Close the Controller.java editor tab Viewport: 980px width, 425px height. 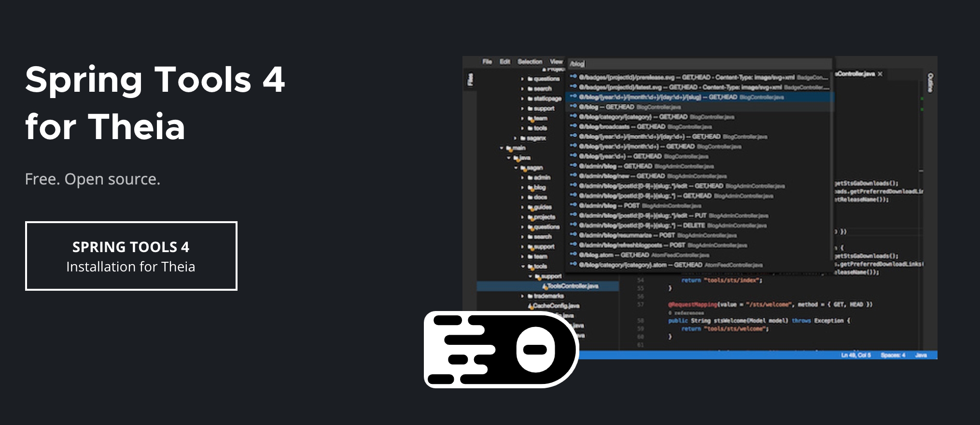pyautogui.click(x=880, y=74)
